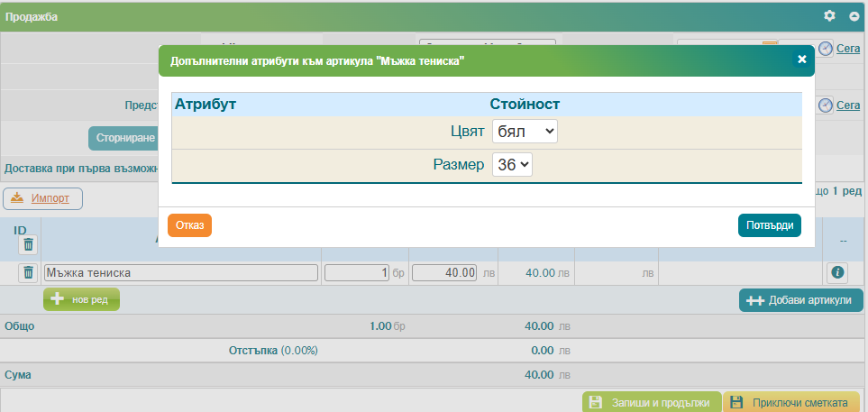Close the additional attributes dialog
Screen dimensions: 868x412
801,59
